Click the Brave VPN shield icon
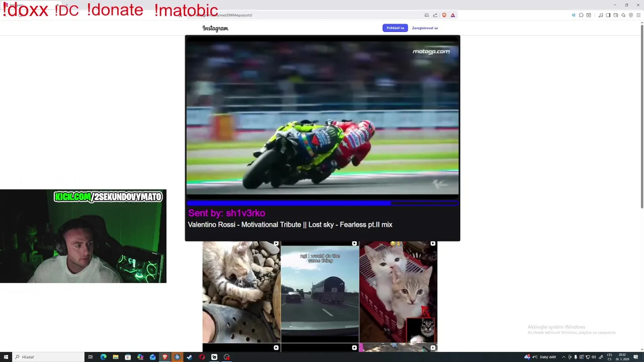 coord(631,15)
